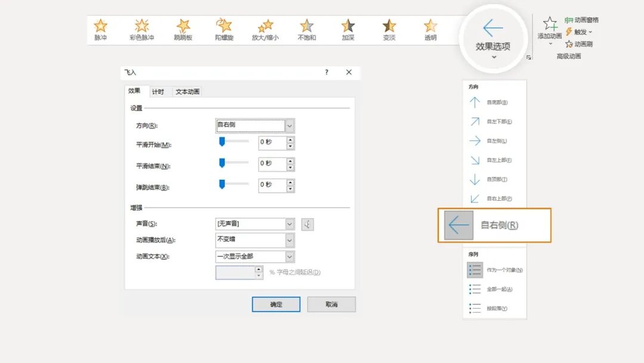The width and height of the screenshot is (644, 363).
Task: Apply the 彩色脉冲 emphasis animation
Action: coord(142,30)
